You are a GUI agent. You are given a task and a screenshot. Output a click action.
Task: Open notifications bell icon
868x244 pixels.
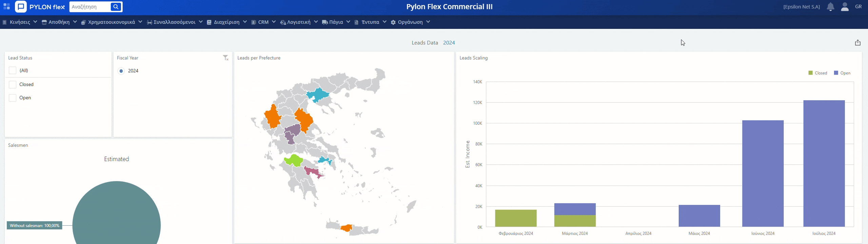(830, 7)
